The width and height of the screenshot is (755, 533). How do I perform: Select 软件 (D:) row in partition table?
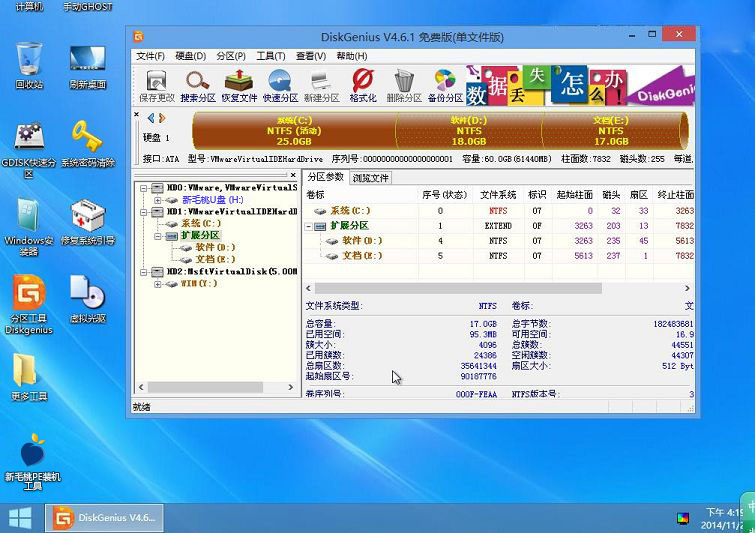[x=499, y=241]
